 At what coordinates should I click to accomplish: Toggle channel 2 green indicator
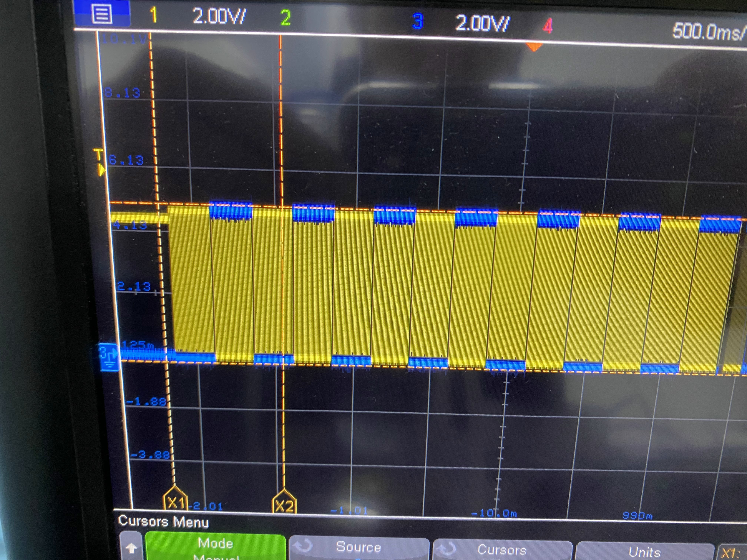[285, 18]
